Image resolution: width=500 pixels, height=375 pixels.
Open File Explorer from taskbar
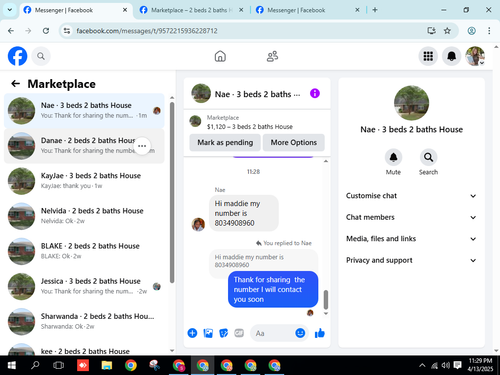(x=107, y=365)
